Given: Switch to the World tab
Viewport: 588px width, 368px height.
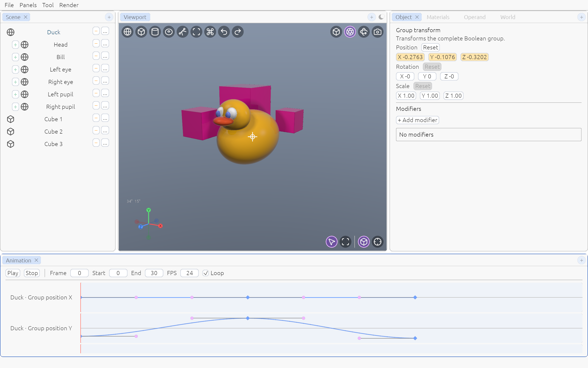Looking at the screenshot, I should click(508, 17).
